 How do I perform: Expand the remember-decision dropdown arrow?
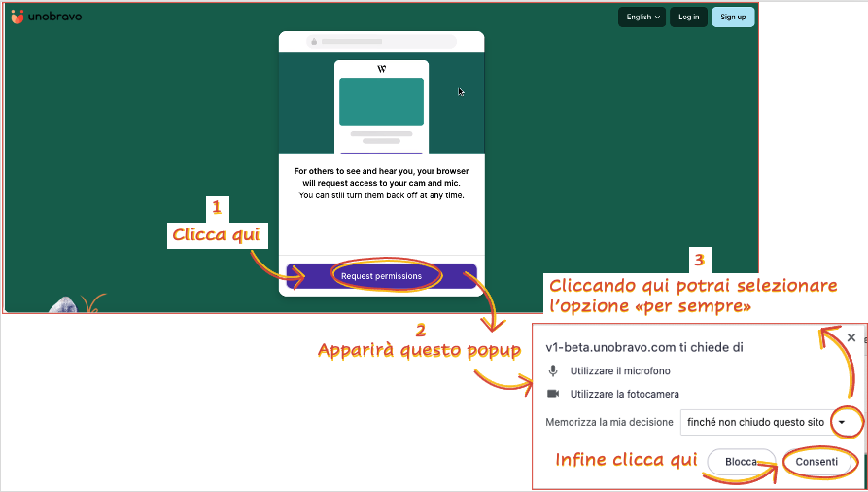[x=842, y=422]
